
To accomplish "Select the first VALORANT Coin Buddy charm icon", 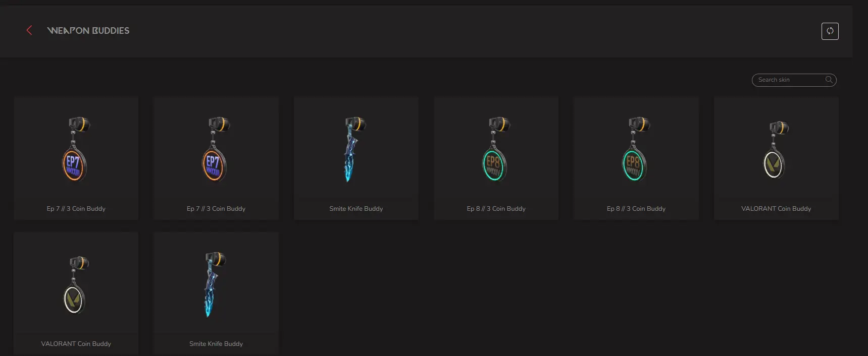I will pyautogui.click(x=776, y=150).
